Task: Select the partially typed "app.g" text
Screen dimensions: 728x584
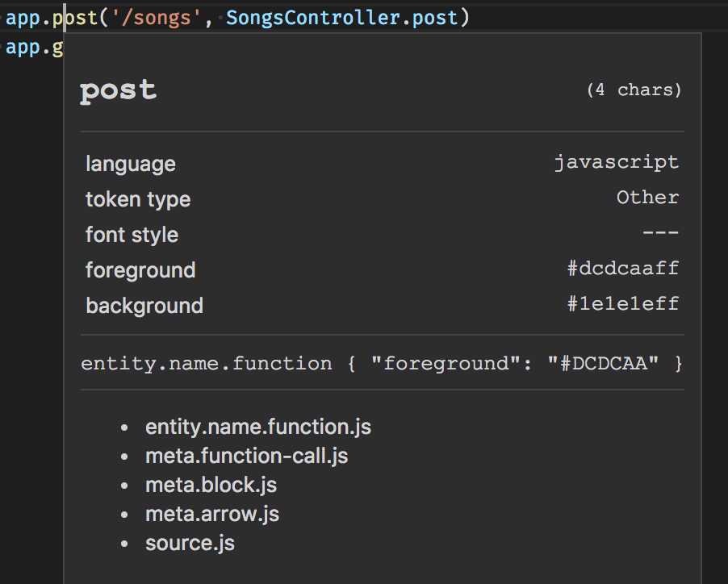Action: 34,47
